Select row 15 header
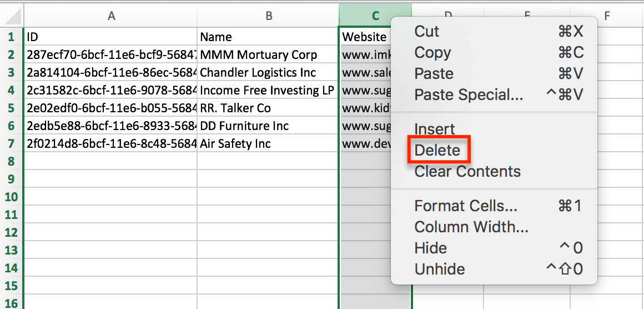The height and width of the screenshot is (309, 644). pos(12,286)
